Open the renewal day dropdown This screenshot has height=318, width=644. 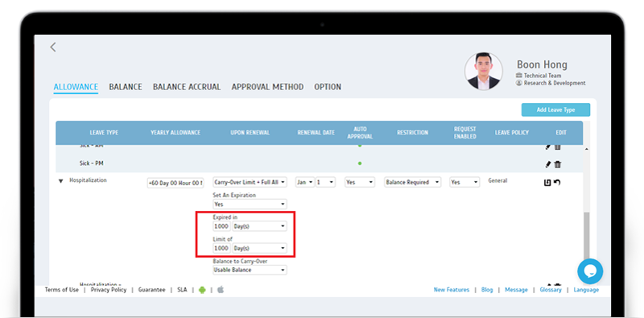point(325,183)
